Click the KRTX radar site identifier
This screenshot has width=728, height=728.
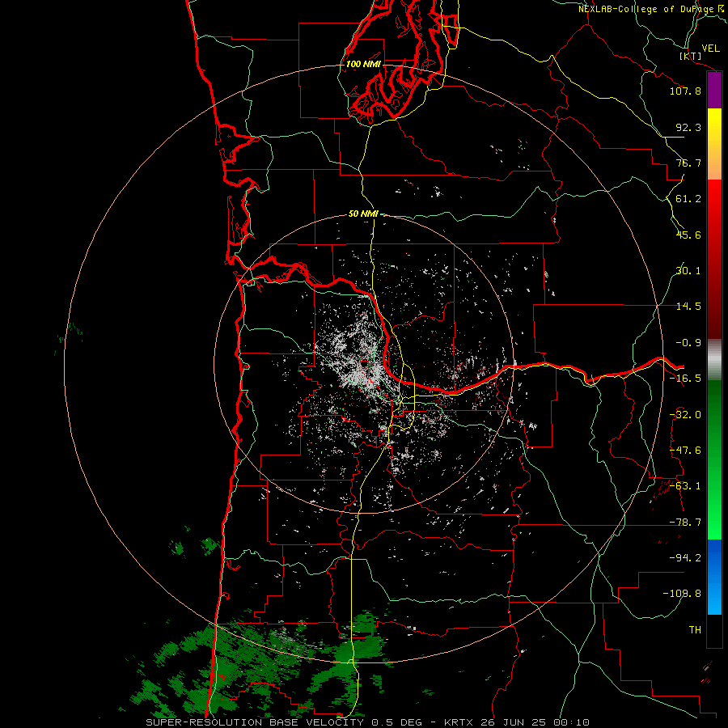[459, 722]
